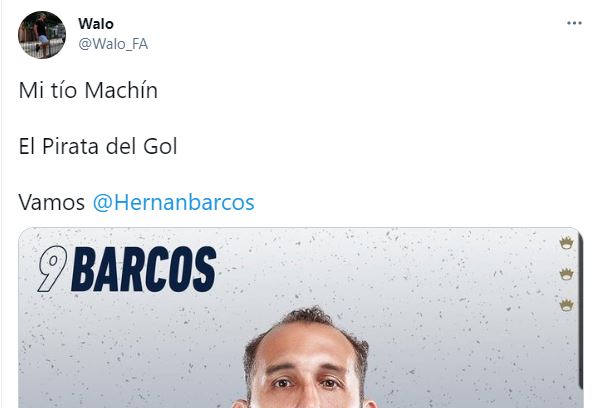Click the lowest gold crown icon
Screen dimensions: 599x408
pos(566,305)
